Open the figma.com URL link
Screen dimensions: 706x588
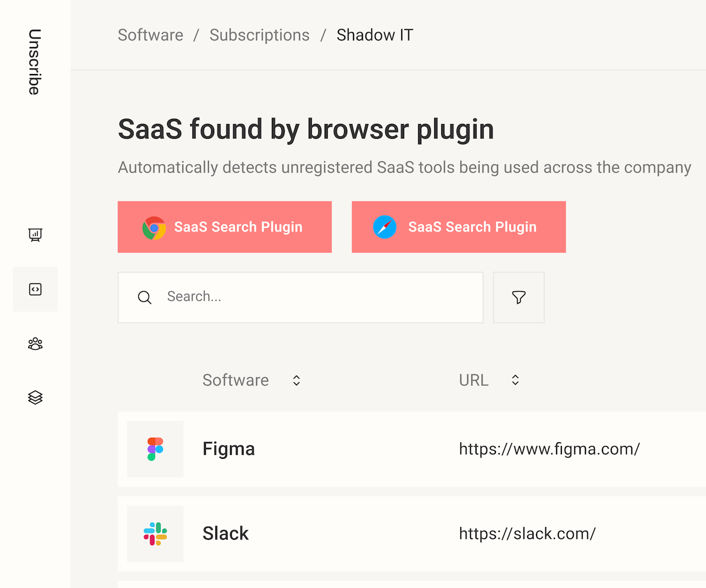[x=550, y=449]
